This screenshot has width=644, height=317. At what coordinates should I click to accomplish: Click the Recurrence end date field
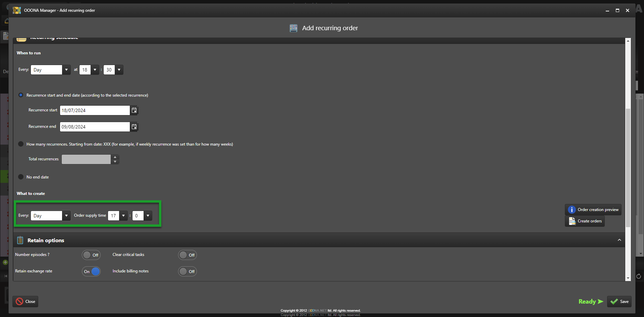95,127
